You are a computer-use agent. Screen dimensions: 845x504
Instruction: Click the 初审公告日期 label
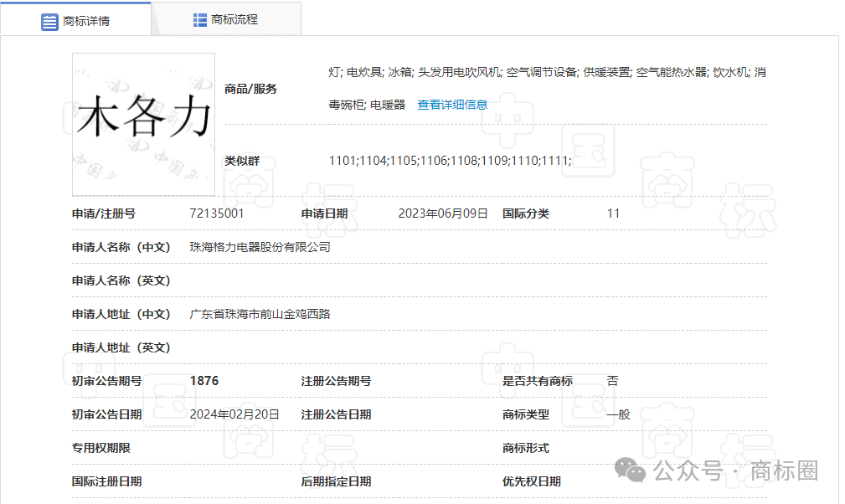pyautogui.click(x=106, y=414)
